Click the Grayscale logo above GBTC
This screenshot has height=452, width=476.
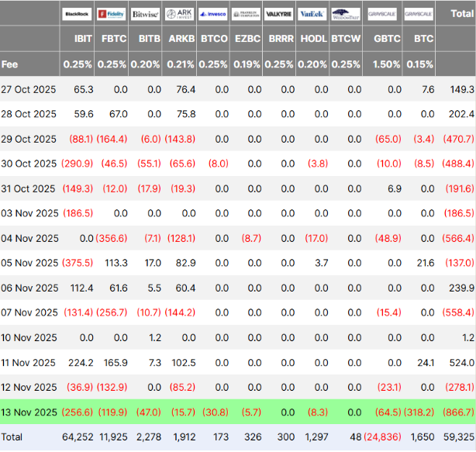pos(383,14)
